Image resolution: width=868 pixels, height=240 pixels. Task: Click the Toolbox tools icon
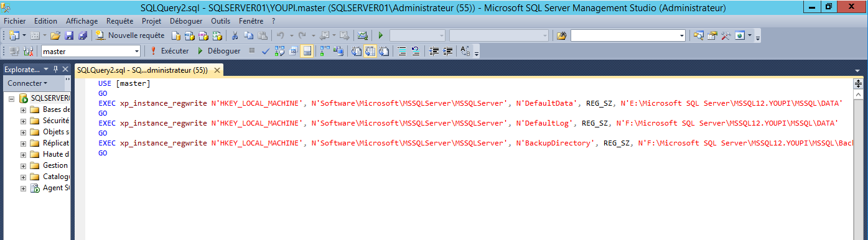click(726, 35)
